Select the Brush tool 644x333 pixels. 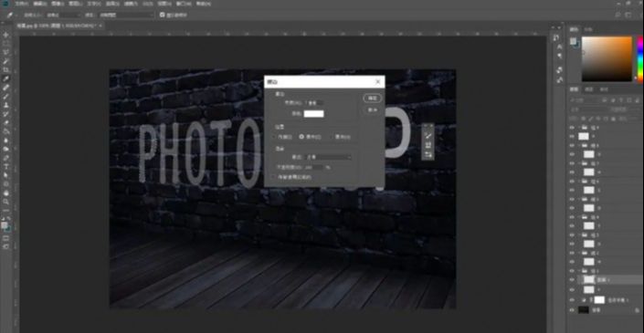coord(5,97)
